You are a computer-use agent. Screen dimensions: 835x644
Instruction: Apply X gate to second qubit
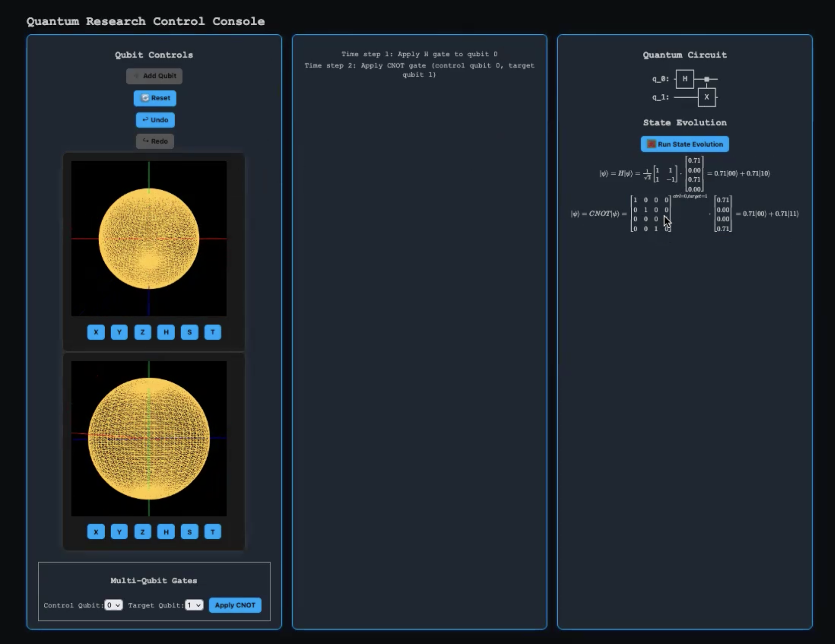tap(96, 532)
